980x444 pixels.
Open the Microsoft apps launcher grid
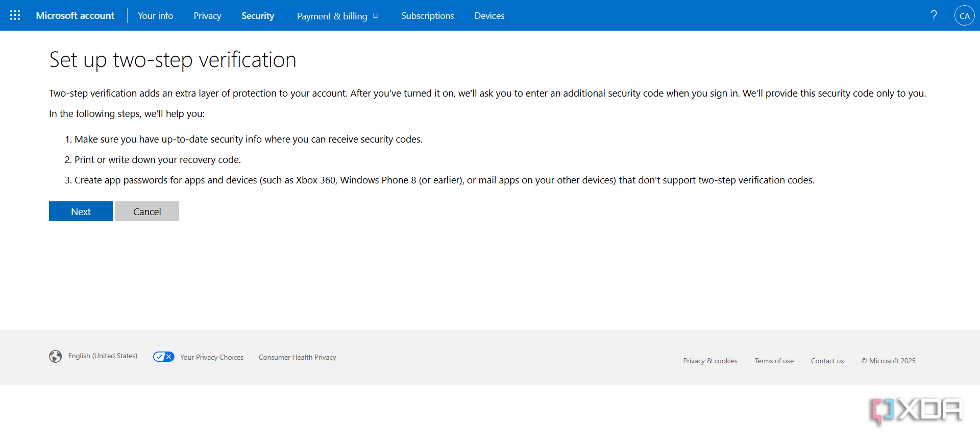[15, 15]
